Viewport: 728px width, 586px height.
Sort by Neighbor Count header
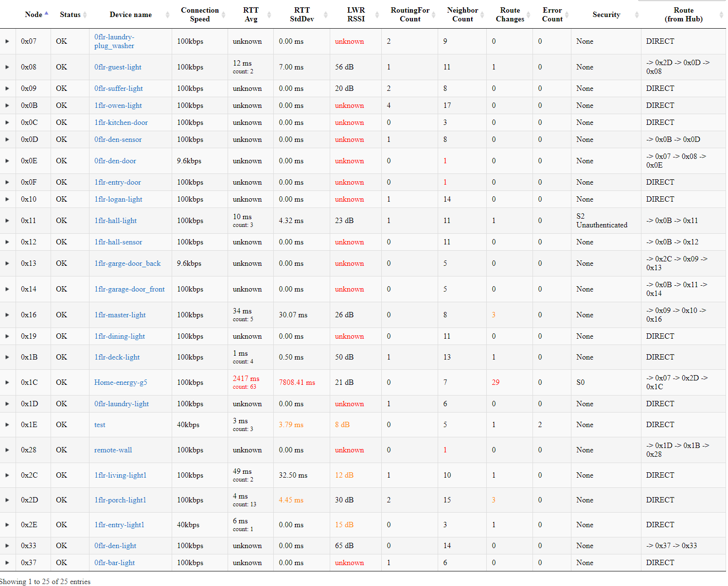click(462, 15)
